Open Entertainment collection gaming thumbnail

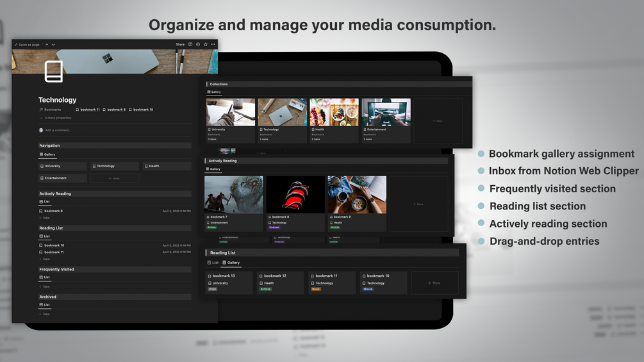(x=386, y=112)
